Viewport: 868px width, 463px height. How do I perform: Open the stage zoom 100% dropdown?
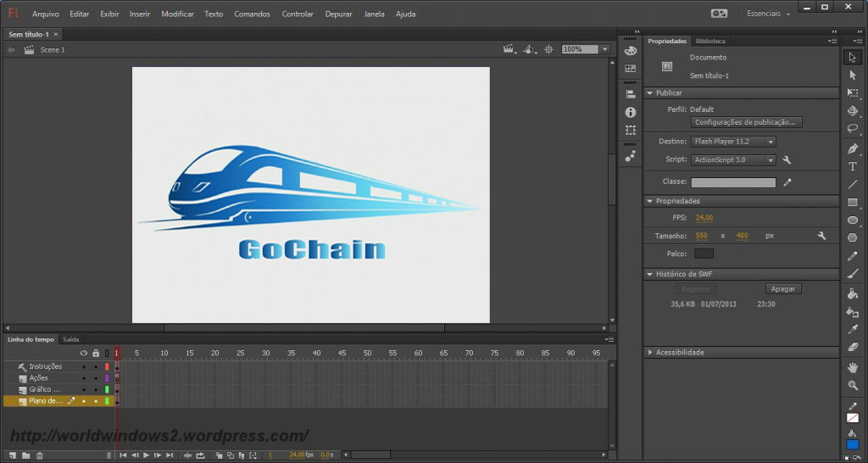click(585, 49)
